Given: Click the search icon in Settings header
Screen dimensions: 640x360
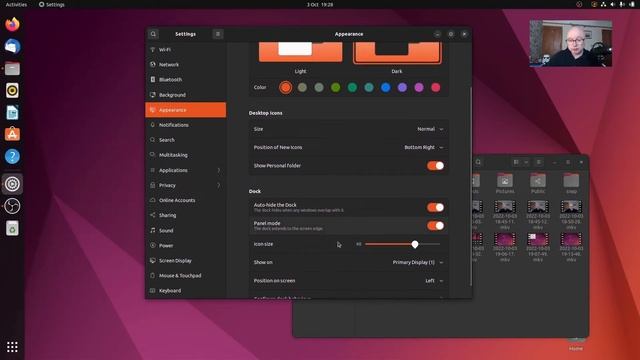Looking at the screenshot, I should [153, 34].
